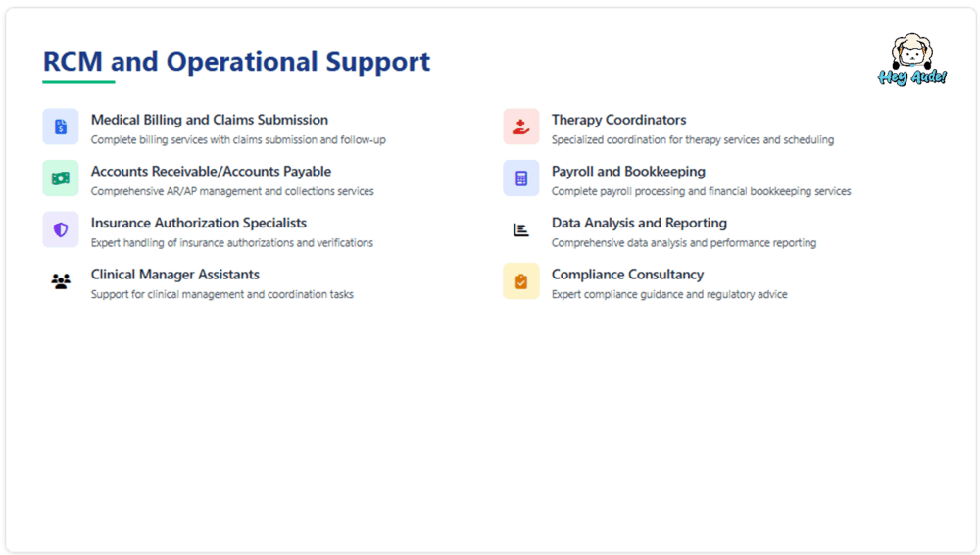Image resolution: width=980 pixels, height=555 pixels.
Task: Select the Payroll and Bookkeeping title
Action: (x=628, y=172)
